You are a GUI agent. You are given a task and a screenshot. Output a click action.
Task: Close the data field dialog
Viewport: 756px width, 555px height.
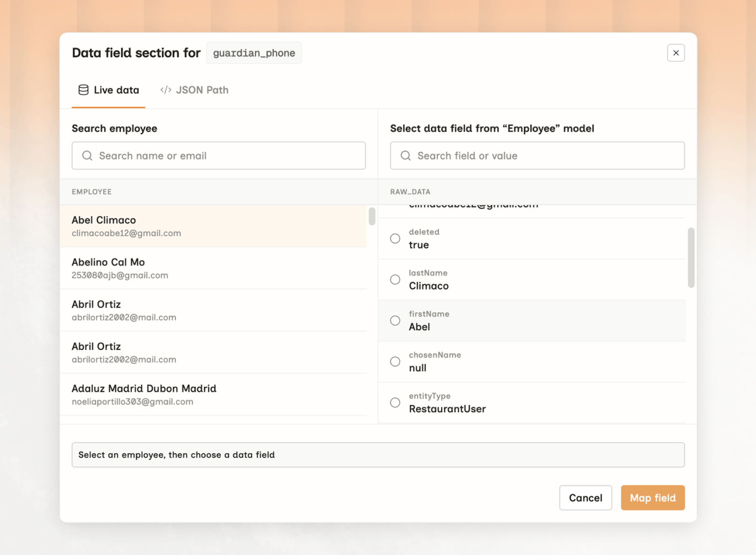pyautogui.click(x=676, y=53)
